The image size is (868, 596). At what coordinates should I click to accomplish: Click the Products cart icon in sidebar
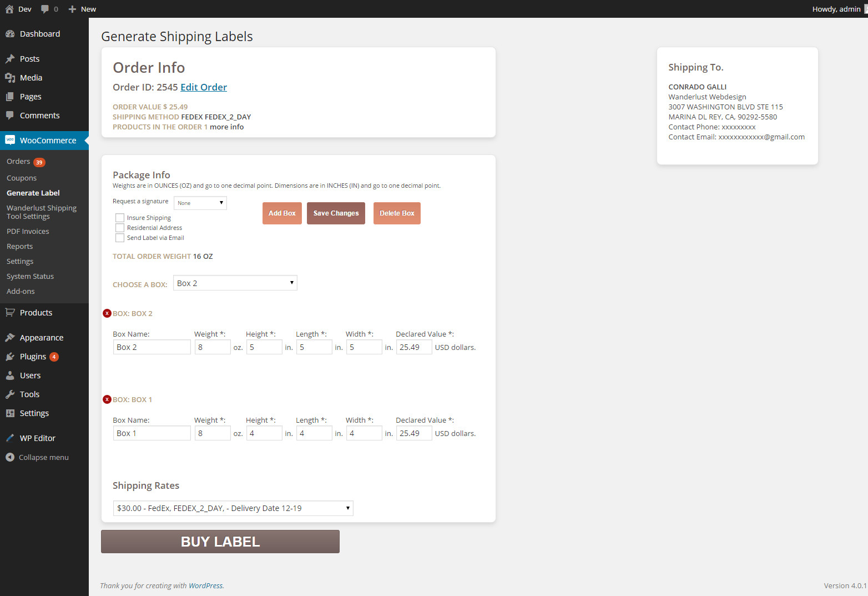click(x=10, y=313)
